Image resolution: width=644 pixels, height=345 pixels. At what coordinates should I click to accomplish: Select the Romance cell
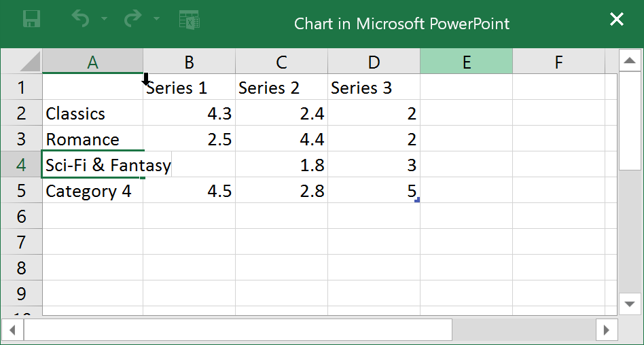coord(93,139)
